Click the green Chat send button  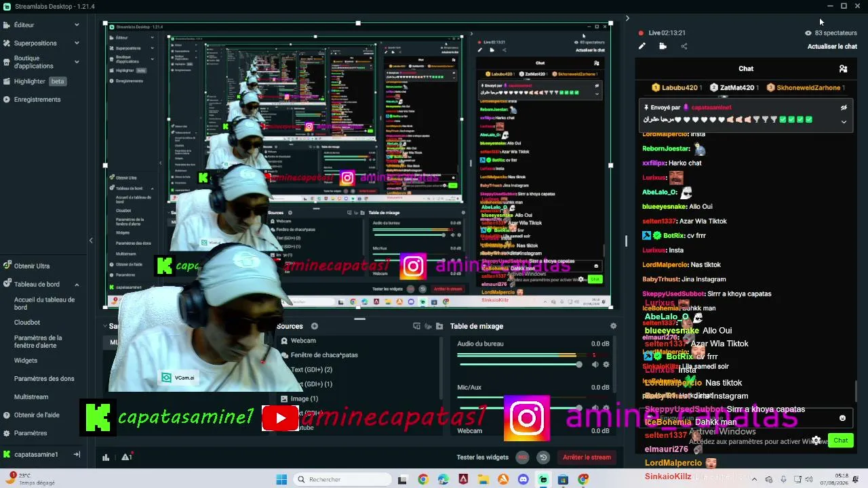click(841, 441)
